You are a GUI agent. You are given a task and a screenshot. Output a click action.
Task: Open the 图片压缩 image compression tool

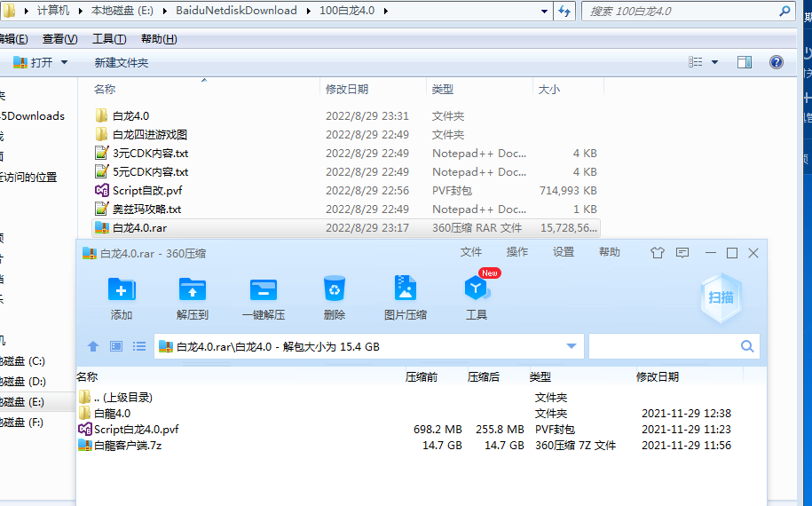[405, 288]
